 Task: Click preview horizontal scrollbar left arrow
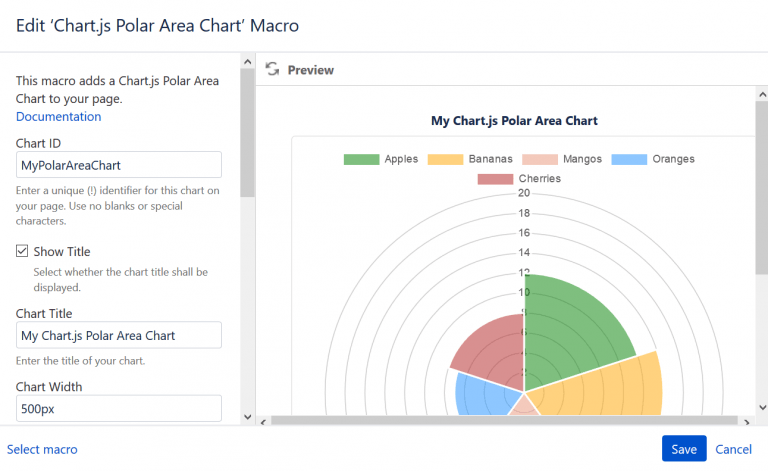point(263,421)
